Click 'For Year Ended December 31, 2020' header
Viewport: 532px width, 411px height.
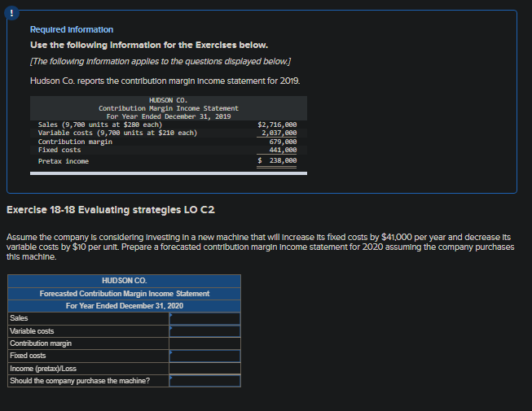point(125,306)
